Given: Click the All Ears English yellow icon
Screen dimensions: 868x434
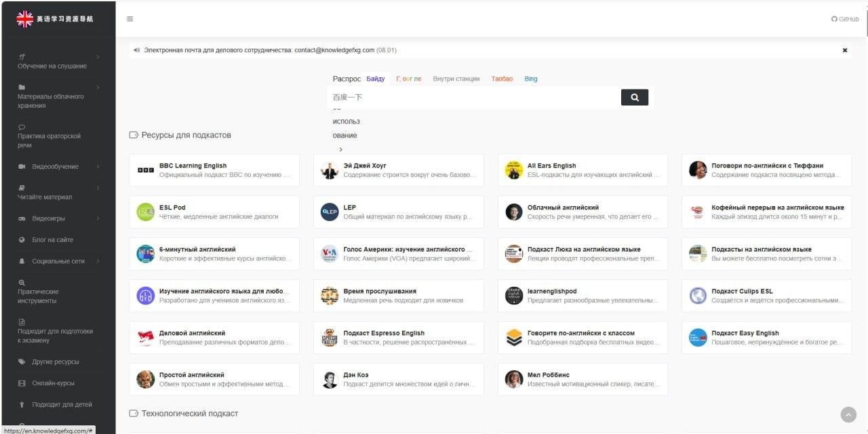Looking at the screenshot, I should pyautogui.click(x=514, y=170).
